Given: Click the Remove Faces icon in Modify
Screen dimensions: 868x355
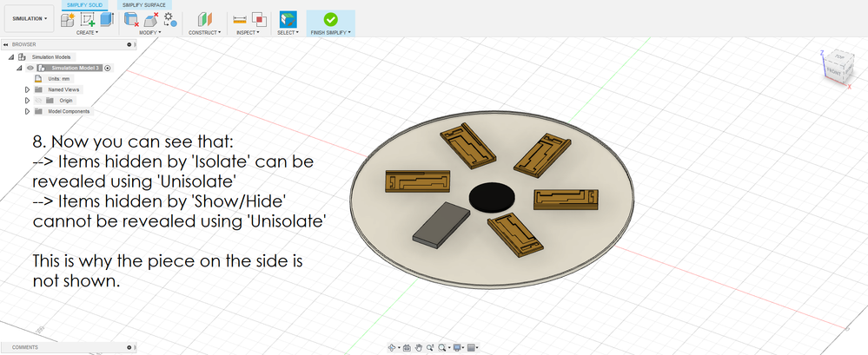Looking at the screenshot, I should (x=151, y=19).
